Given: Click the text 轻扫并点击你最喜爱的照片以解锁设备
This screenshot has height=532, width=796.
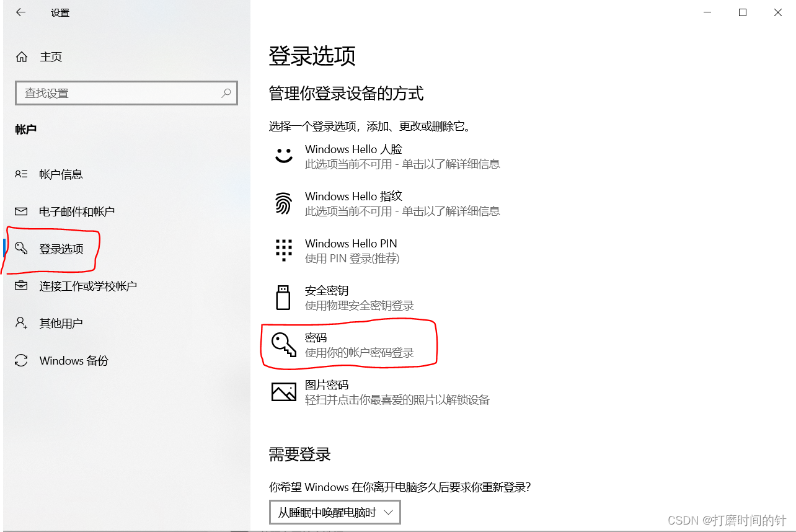Looking at the screenshot, I should coord(397,400).
